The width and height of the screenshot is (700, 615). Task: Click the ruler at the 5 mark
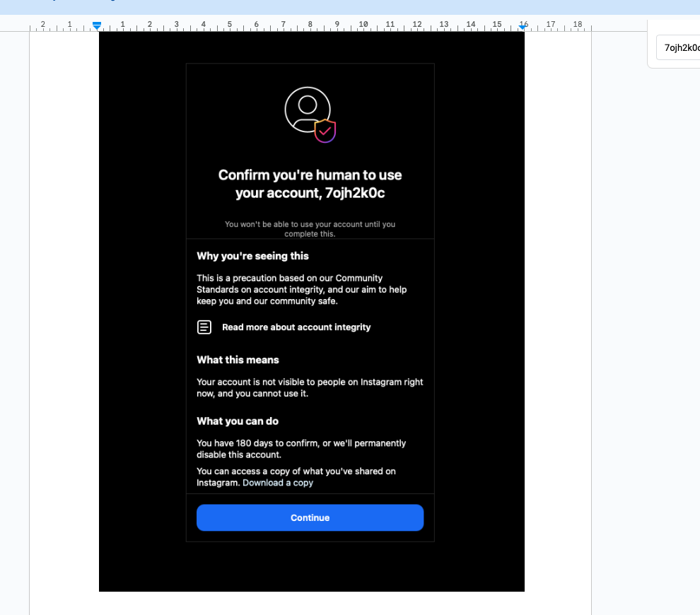coord(229,25)
